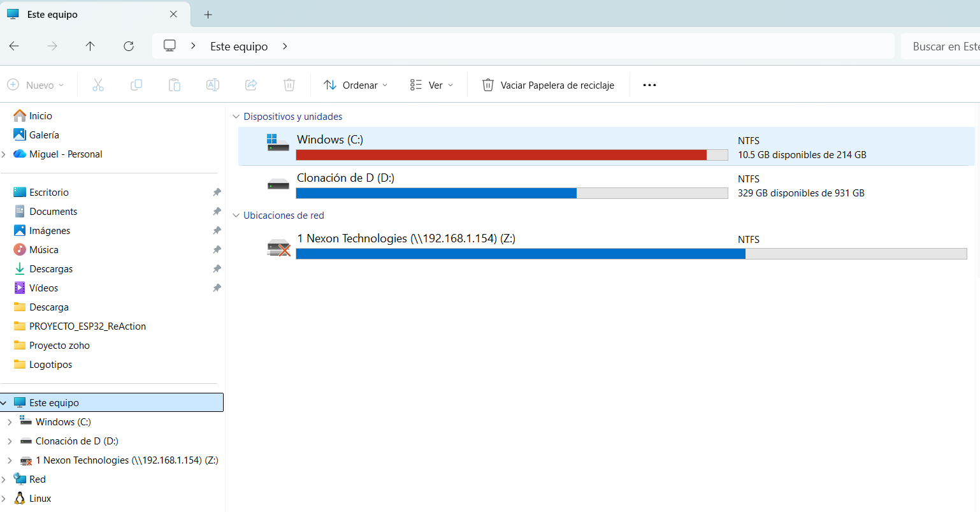Screen dimensions: 980x512
Task: Expand Nexon Technologies (Z:) in tree
Action: pos(10,460)
